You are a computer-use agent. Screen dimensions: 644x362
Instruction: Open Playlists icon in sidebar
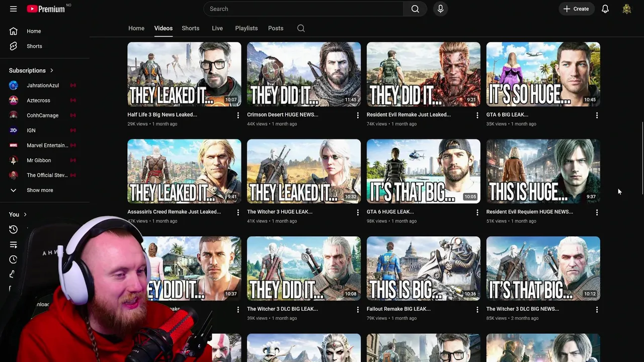(x=14, y=244)
